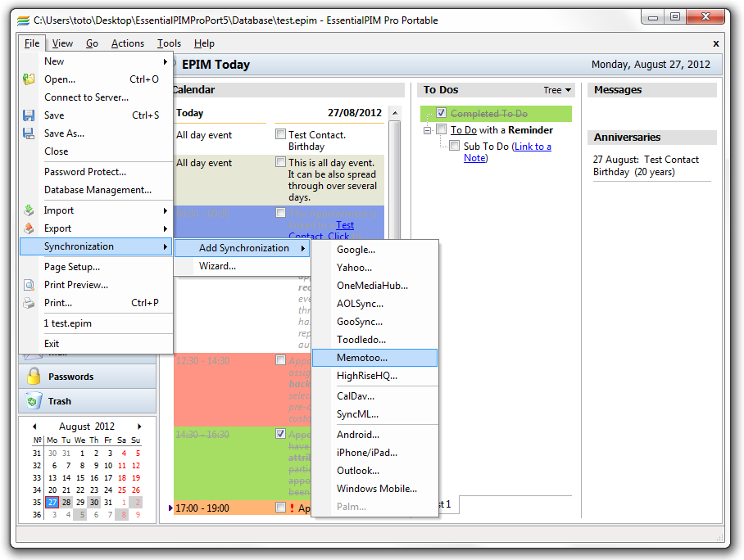The width and height of the screenshot is (744, 560).
Task: Select August 28 in mini calendar
Action: (x=66, y=502)
